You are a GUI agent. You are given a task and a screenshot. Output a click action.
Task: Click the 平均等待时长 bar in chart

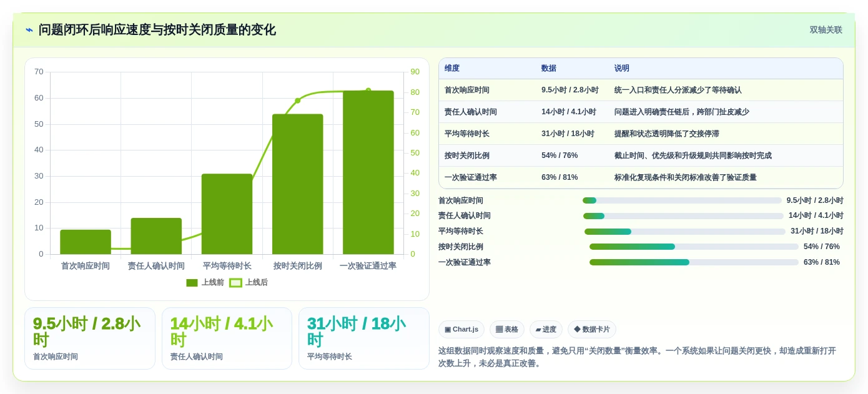point(227,214)
